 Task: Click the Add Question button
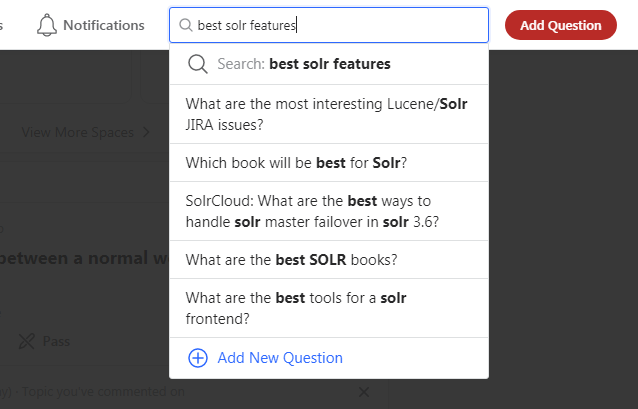(x=561, y=25)
